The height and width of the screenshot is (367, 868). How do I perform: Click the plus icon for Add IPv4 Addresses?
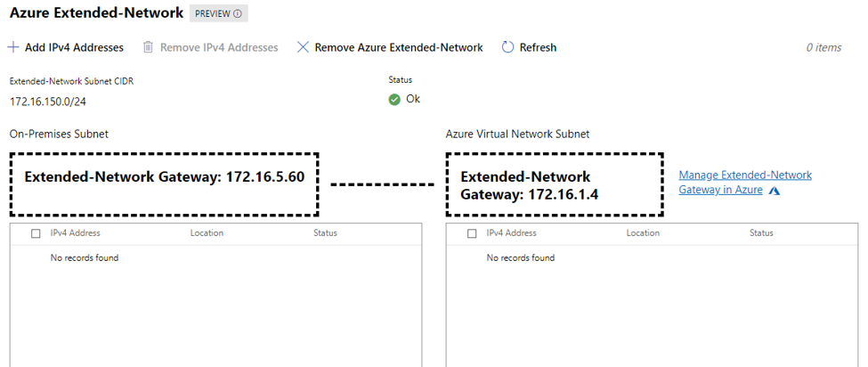(12, 47)
